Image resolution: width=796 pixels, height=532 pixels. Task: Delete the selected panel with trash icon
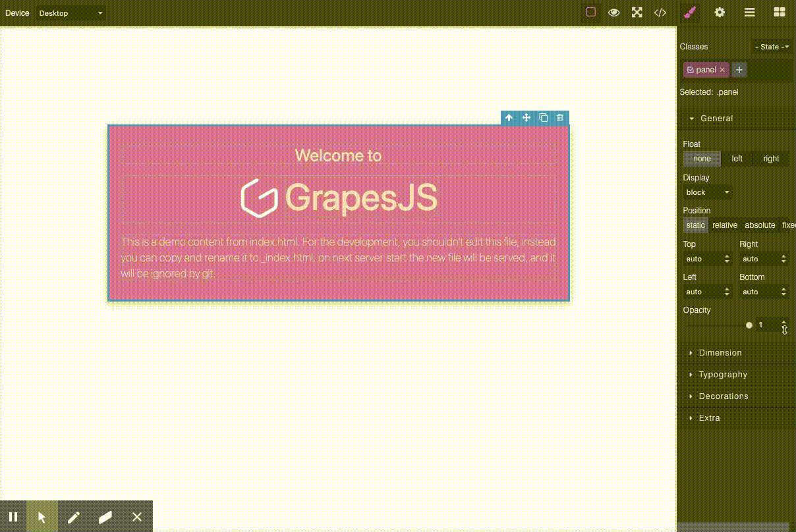(x=560, y=118)
